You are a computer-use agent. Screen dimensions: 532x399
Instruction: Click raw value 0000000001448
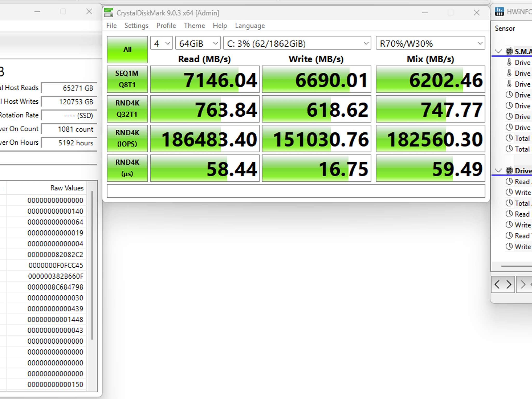55,320
